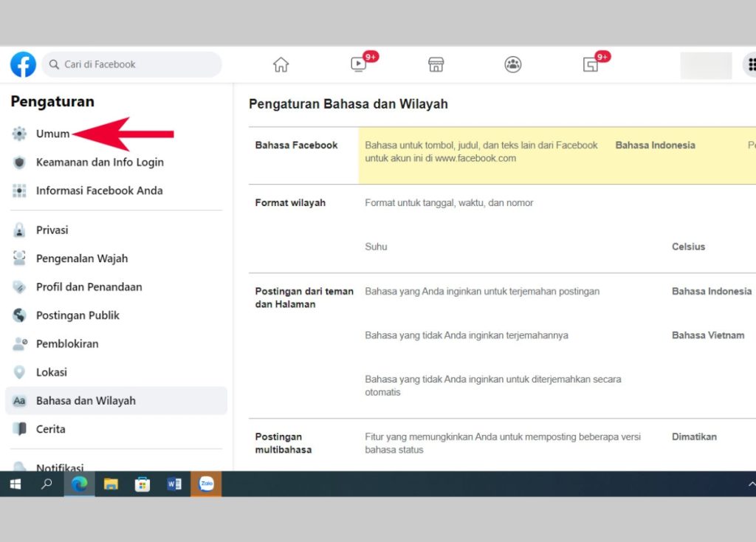Click the Pengaturan Bahasa dan Wilayah heading
Viewport: 756px width, 542px height.
[x=348, y=103]
